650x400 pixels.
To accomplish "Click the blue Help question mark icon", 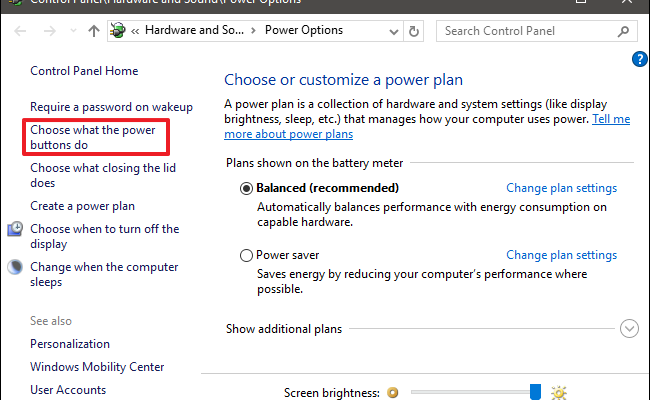I will [x=640, y=59].
